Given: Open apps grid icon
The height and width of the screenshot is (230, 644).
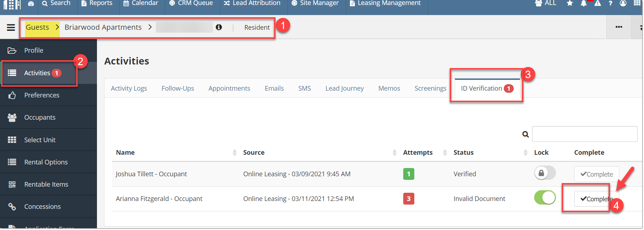Looking at the screenshot, I should pos(637,3).
